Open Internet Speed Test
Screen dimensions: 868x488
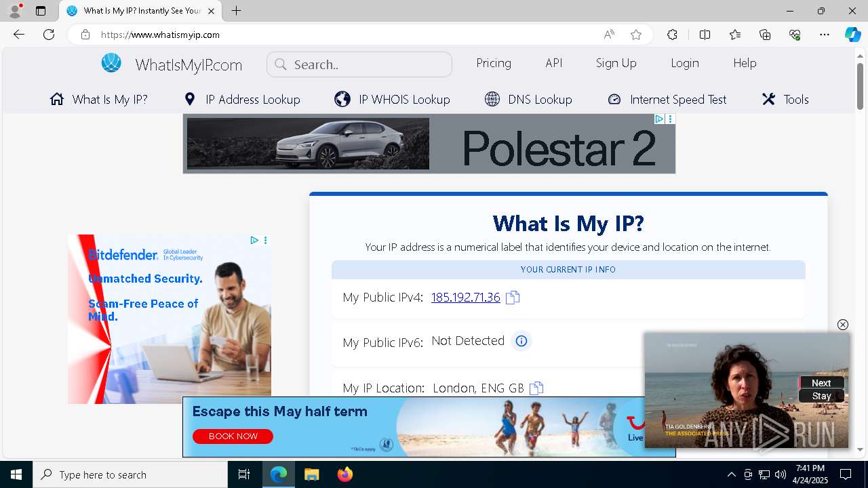pos(667,100)
